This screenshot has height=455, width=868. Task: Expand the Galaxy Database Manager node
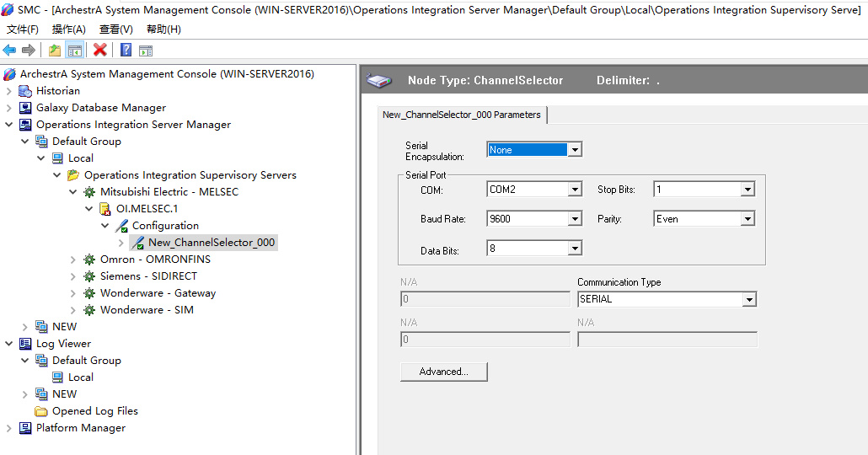9,108
